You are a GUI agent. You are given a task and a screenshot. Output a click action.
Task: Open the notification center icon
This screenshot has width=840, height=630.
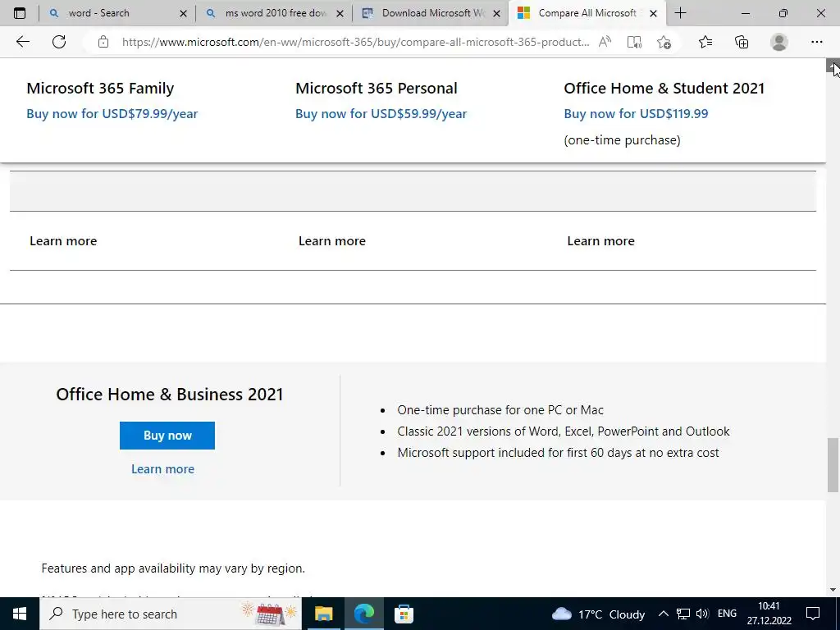click(813, 614)
